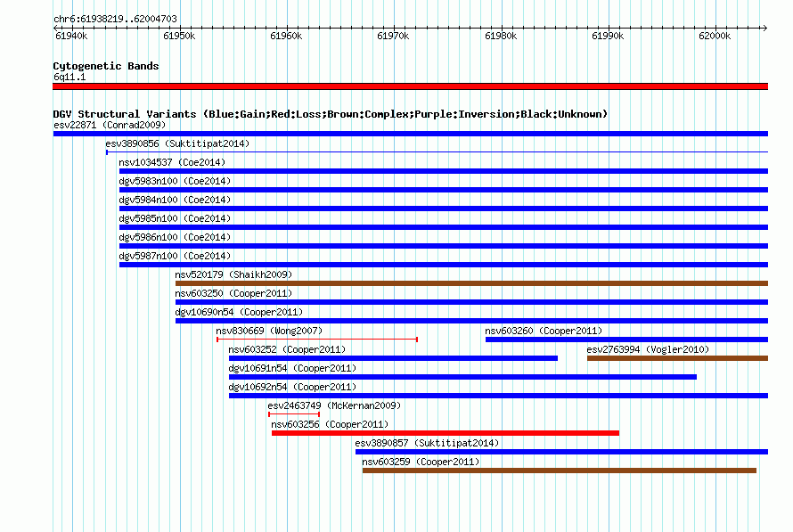Click dgv5984n100 (Coe2014) label
The height and width of the screenshot is (532, 793).
[x=175, y=200]
